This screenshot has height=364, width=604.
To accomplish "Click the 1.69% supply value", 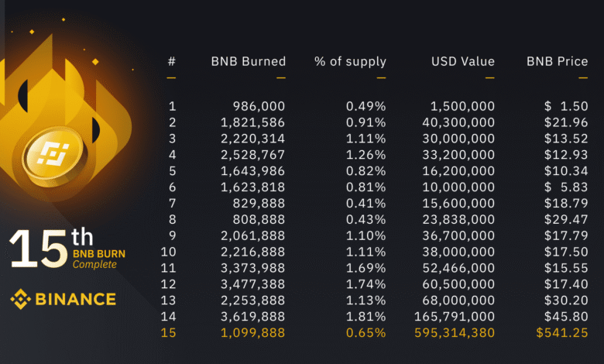I will [366, 268].
